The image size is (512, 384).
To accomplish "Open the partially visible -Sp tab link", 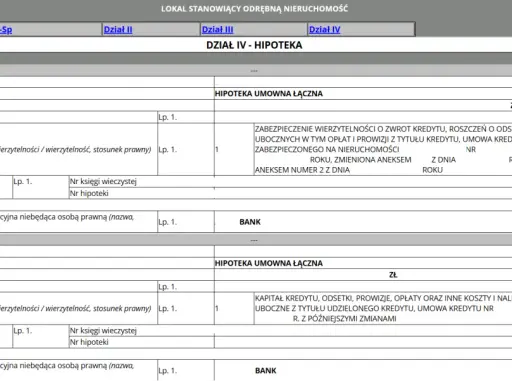I will (x=6, y=30).
